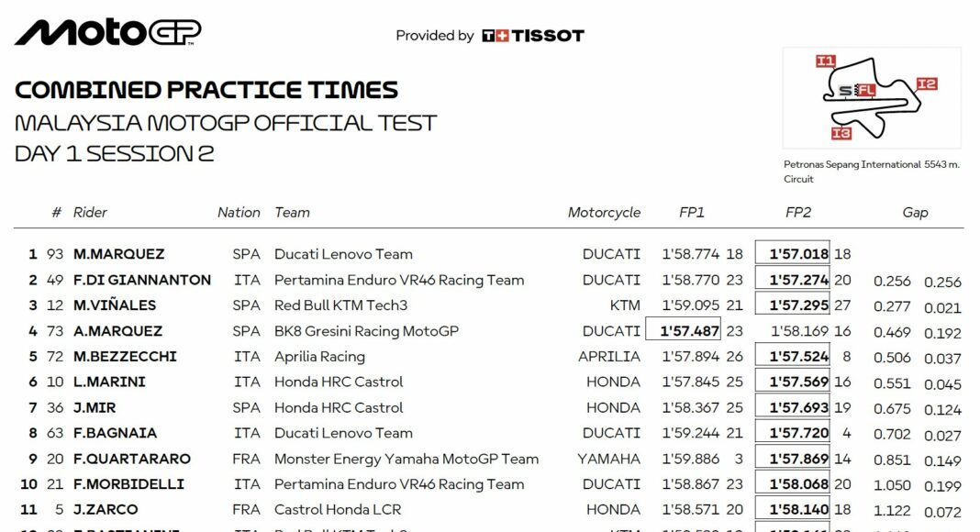The height and width of the screenshot is (532, 980).
Task: Select rider F.QUARTARARO name
Action: [132, 459]
